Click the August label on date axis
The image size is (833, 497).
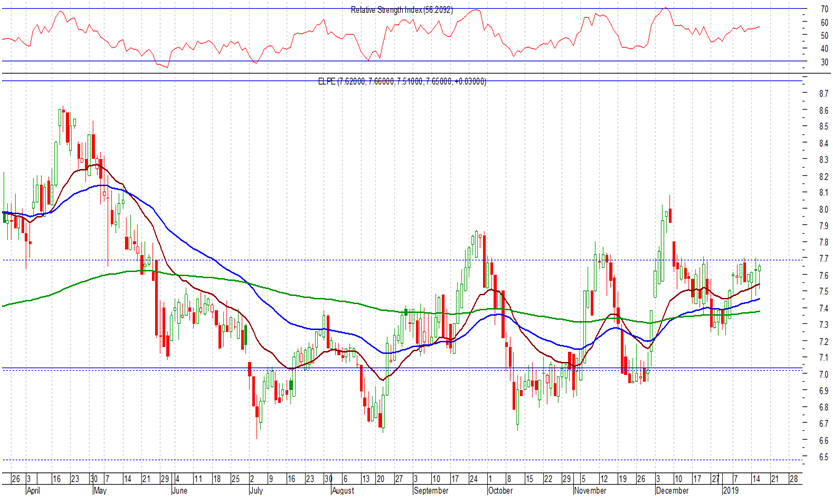pos(342,492)
